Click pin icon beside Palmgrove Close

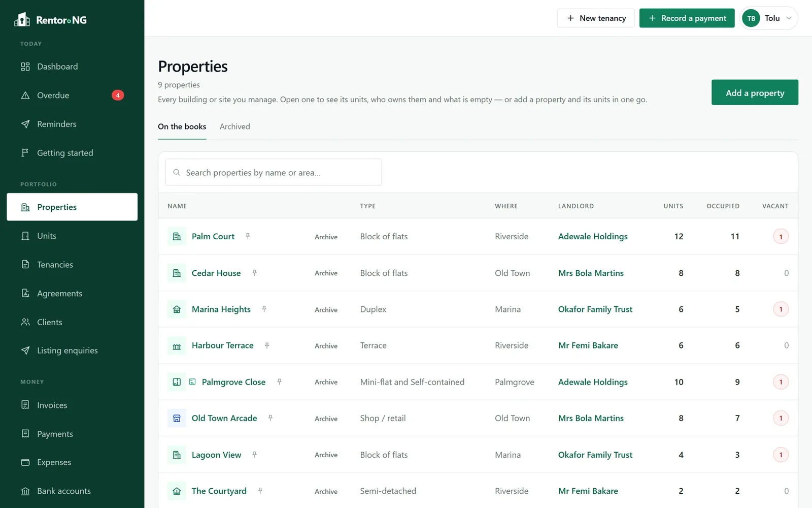click(279, 382)
